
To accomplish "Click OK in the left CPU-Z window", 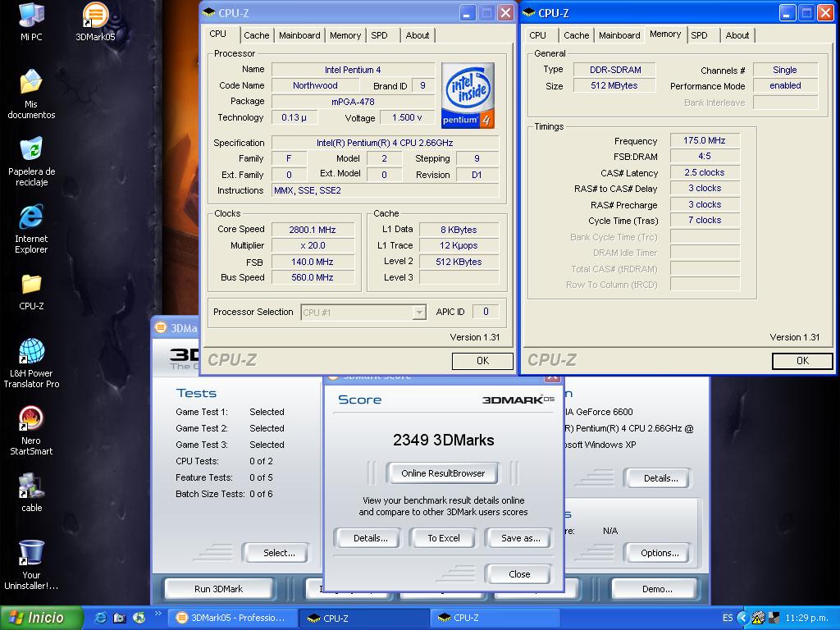I will pyautogui.click(x=482, y=361).
